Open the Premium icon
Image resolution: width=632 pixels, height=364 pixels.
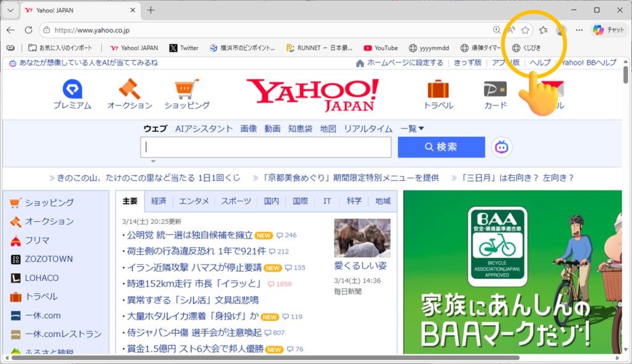[x=72, y=90]
